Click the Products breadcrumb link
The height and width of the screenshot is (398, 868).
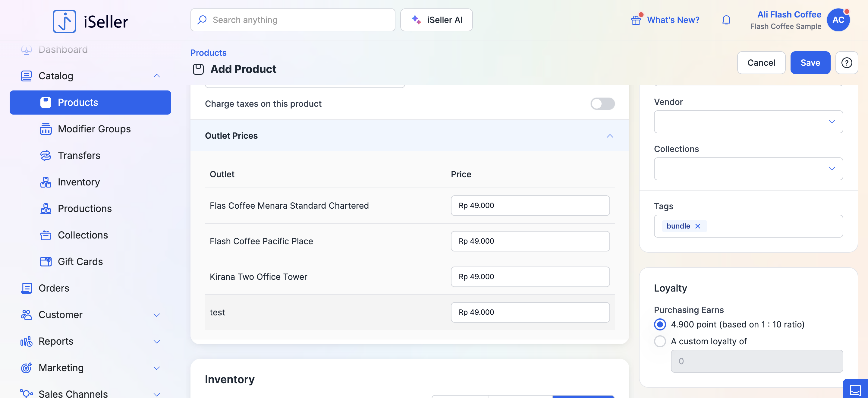(208, 53)
